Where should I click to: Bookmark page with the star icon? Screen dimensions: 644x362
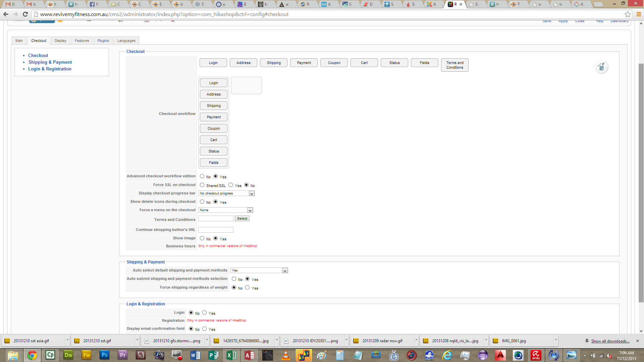point(628,14)
